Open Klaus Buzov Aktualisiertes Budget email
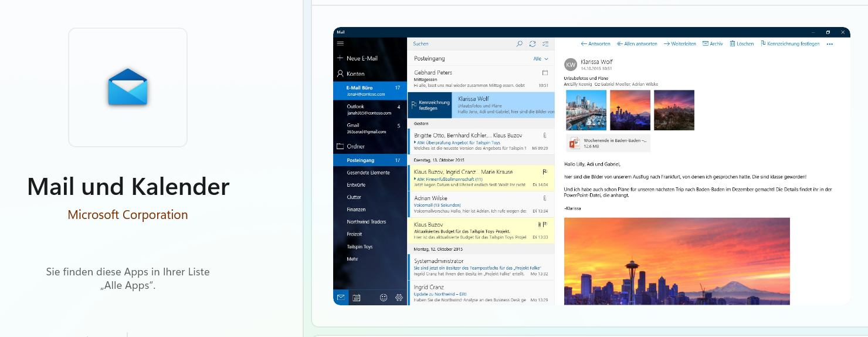 (481, 231)
